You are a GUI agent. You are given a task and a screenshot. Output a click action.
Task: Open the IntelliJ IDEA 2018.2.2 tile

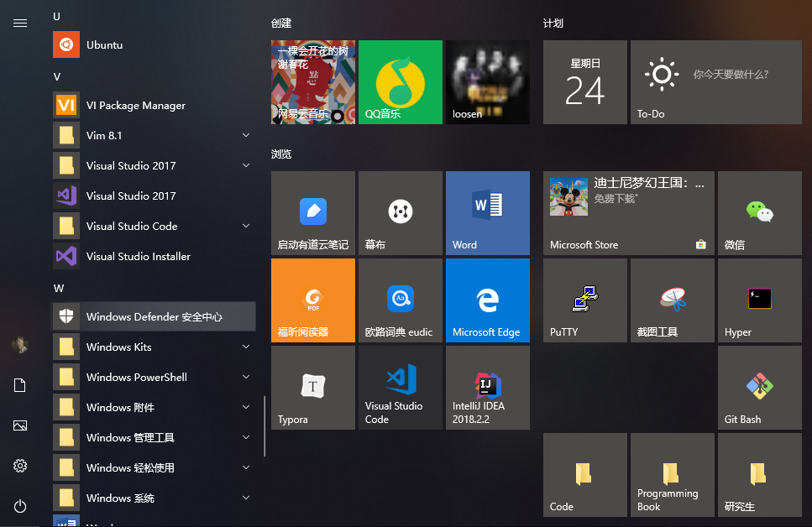coord(487,387)
